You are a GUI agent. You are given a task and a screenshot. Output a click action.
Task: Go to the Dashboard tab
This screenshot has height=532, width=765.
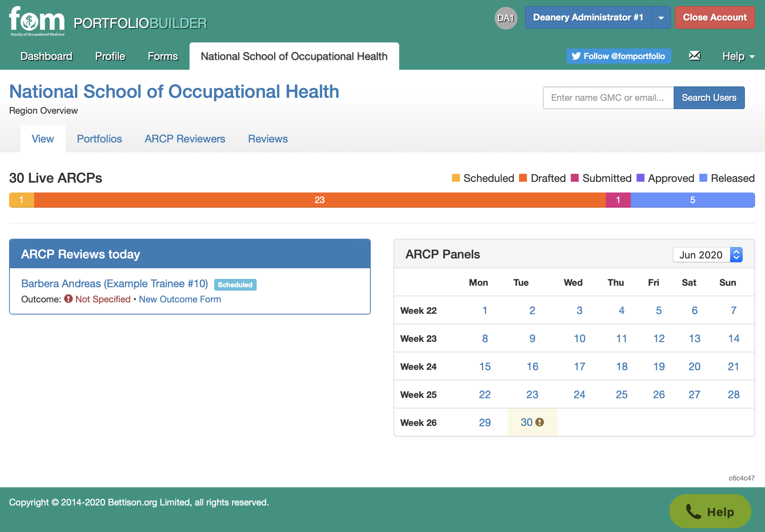[x=46, y=56]
